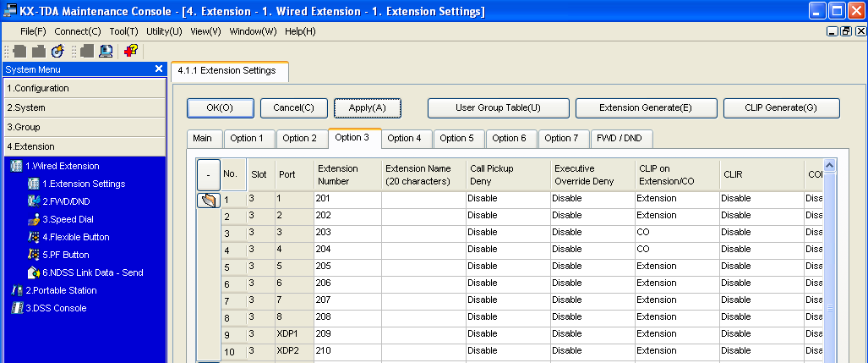Click the table's vertical scrollbar up arrow

tap(829, 165)
